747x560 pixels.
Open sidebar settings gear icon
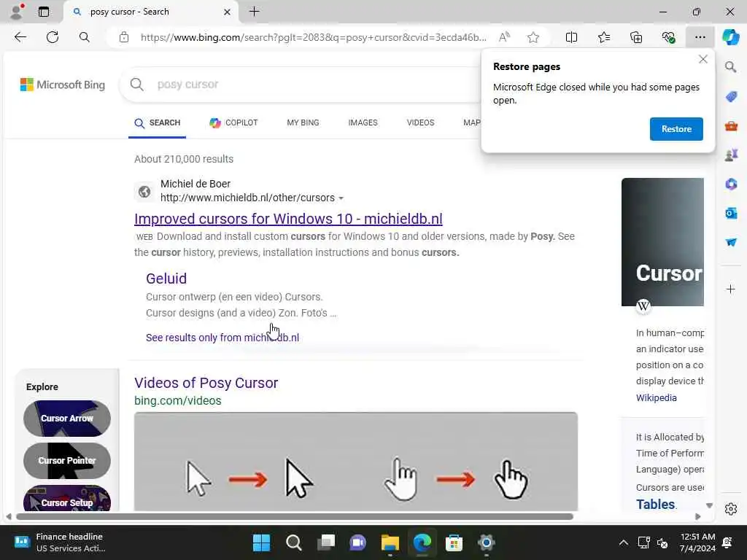(731, 509)
